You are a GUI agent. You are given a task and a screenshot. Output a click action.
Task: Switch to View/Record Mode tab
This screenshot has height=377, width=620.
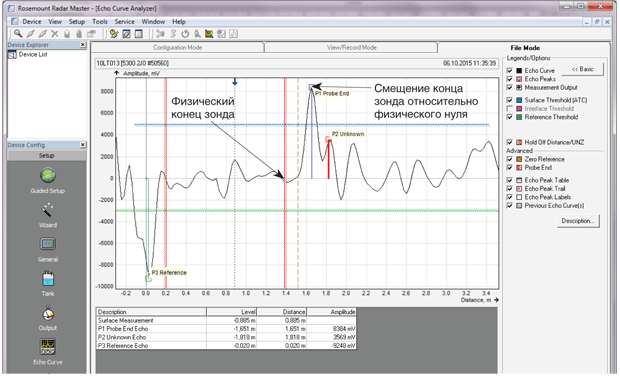point(351,47)
